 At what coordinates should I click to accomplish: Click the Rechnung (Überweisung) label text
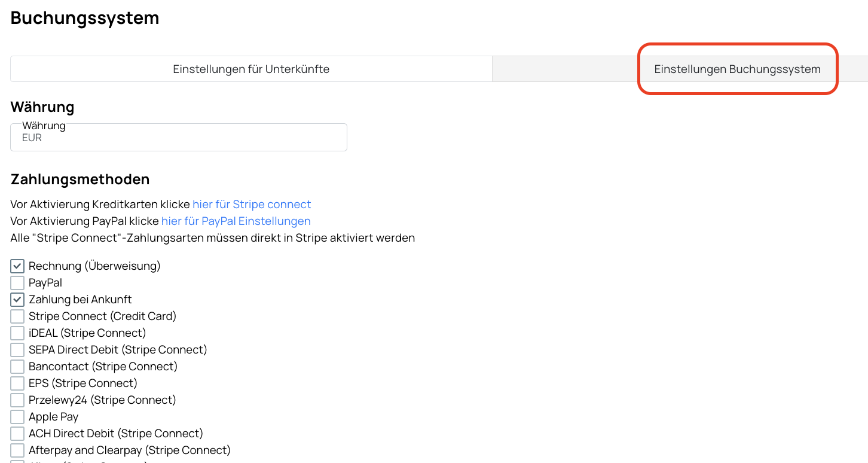(94, 266)
